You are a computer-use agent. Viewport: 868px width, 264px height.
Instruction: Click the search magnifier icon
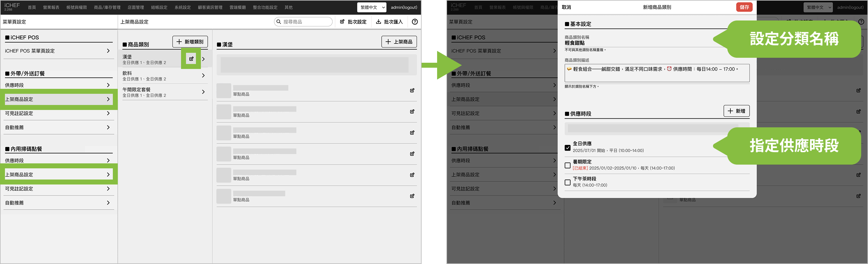coord(279,22)
